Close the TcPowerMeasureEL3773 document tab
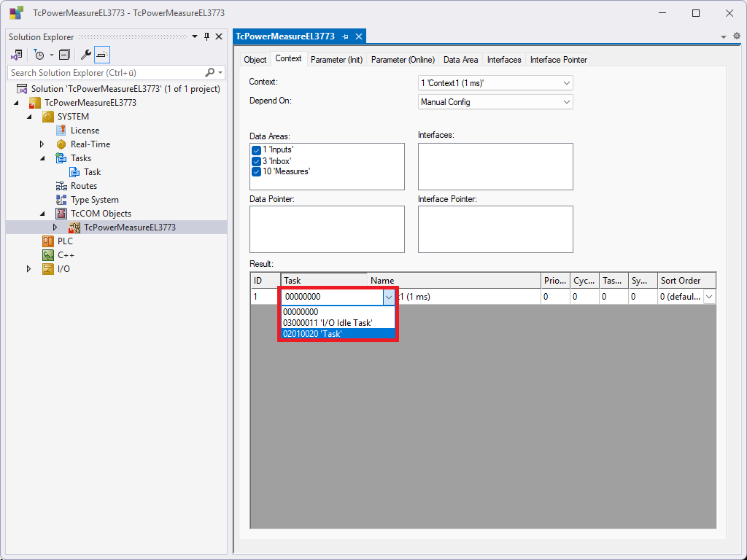The image size is (747, 560). pos(359,36)
